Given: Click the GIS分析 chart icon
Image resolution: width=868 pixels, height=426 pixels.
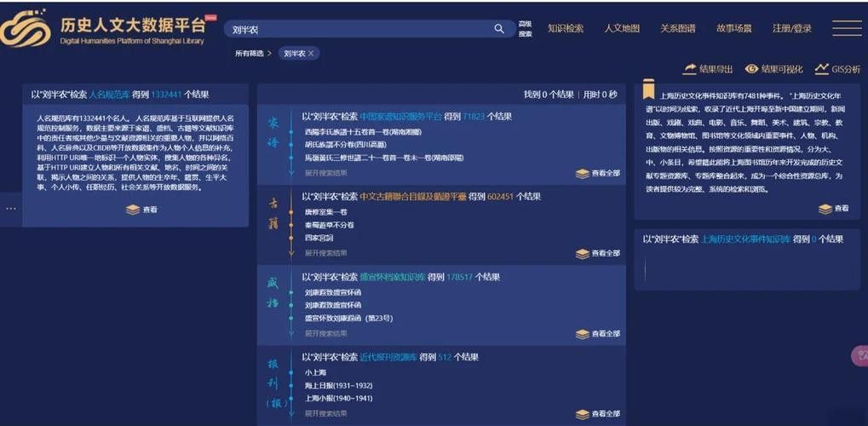Looking at the screenshot, I should click(x=821, y=69).
